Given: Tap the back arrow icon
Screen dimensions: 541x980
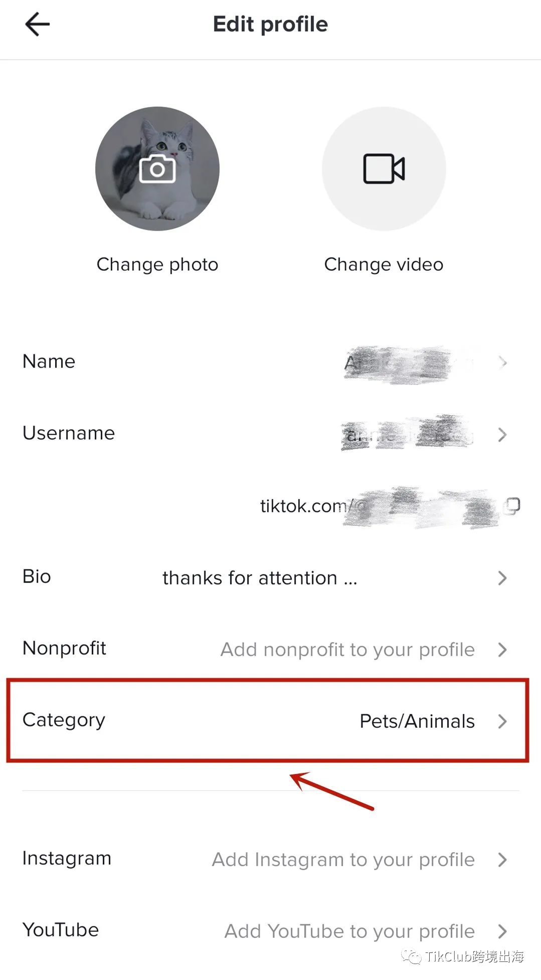Looking at the screenshot, I should (38, 24).
